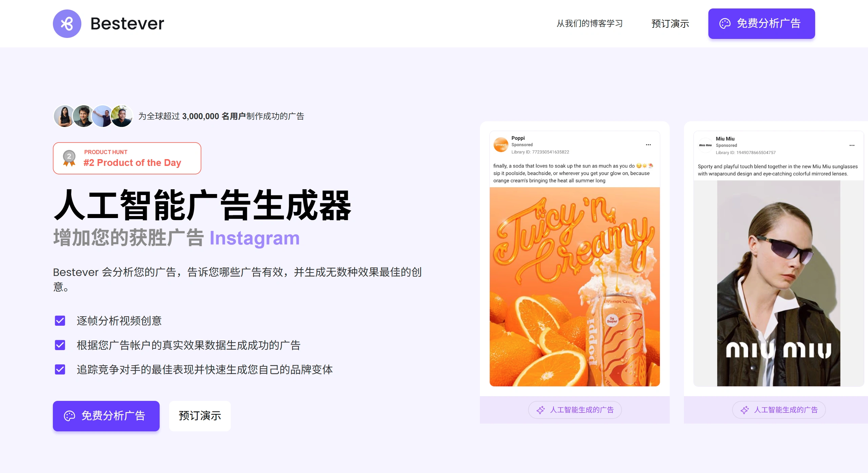Select 预订演示 in the top navigation
Viewport: 868px width, 473px height.
[x=669, y=23]
